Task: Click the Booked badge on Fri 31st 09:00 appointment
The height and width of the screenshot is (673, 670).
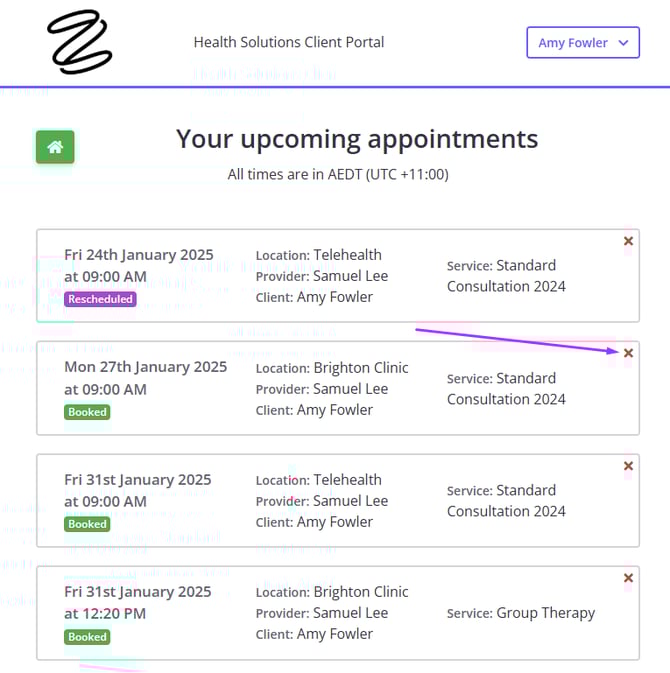Action: 87,524
